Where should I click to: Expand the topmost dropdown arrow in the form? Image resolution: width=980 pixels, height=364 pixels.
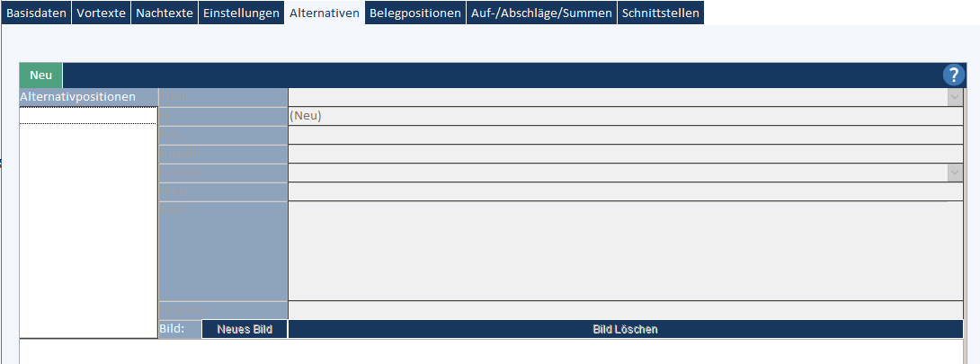coord(955,97)
